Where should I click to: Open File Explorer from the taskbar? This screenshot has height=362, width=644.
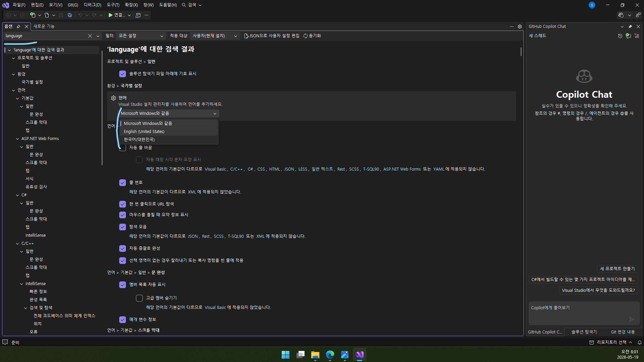pyautogui.click(x=315, y=355)
